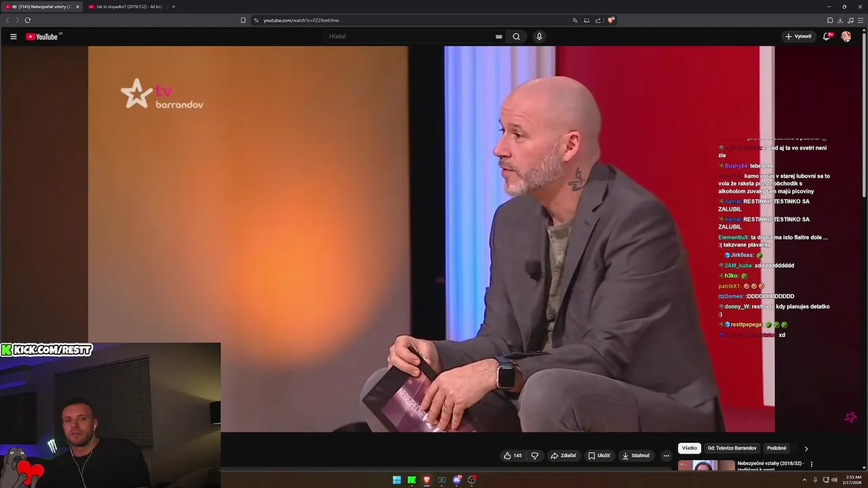Open the browser extensions icon
The height and width of the screenshot is (488, 868).
click(830, 20)
